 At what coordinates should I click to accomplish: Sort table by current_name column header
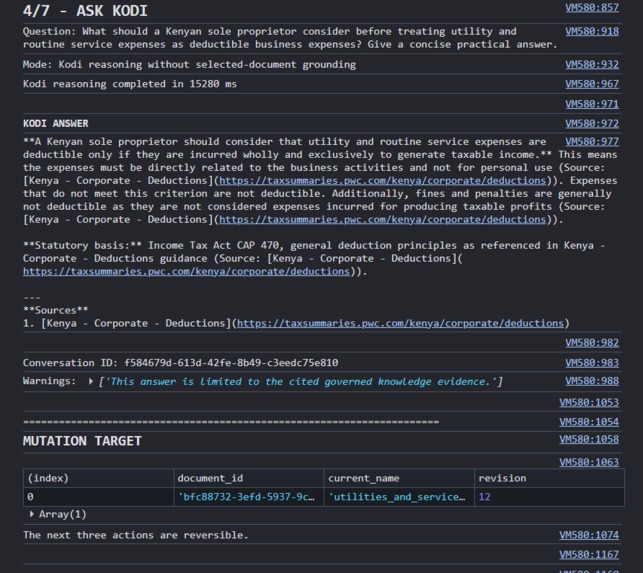(399, 478)
